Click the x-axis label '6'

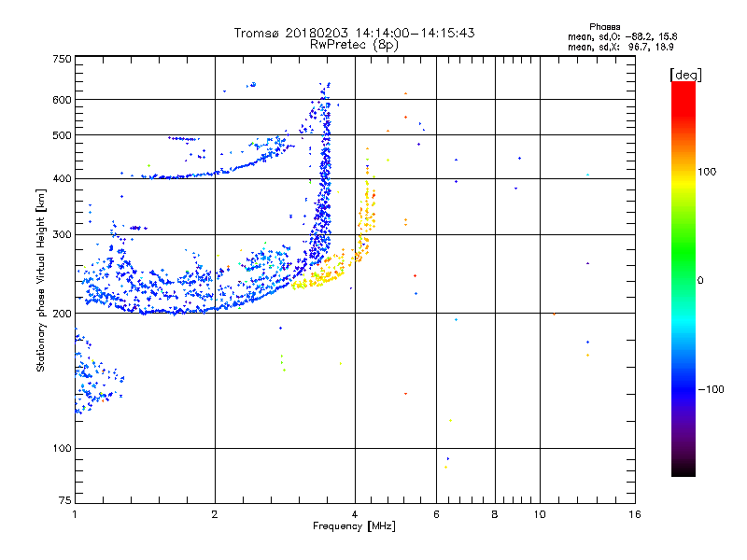pos(436,514)
